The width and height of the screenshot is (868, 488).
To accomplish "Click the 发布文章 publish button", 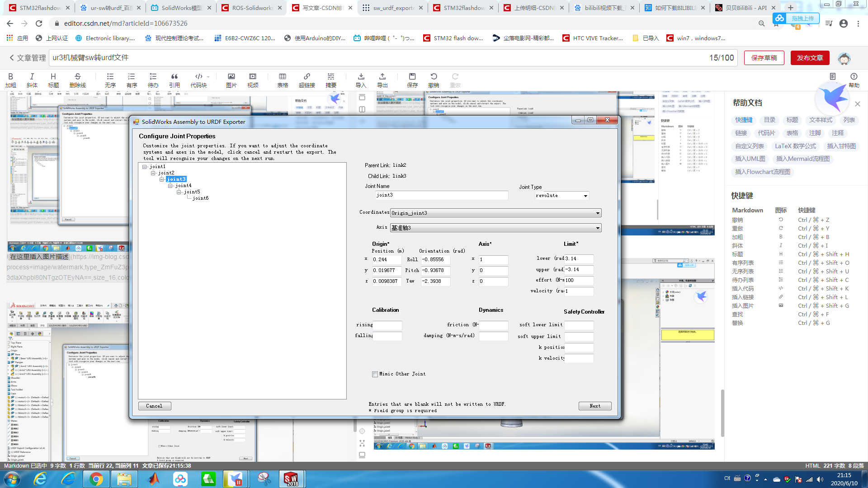I will [810, 58].
